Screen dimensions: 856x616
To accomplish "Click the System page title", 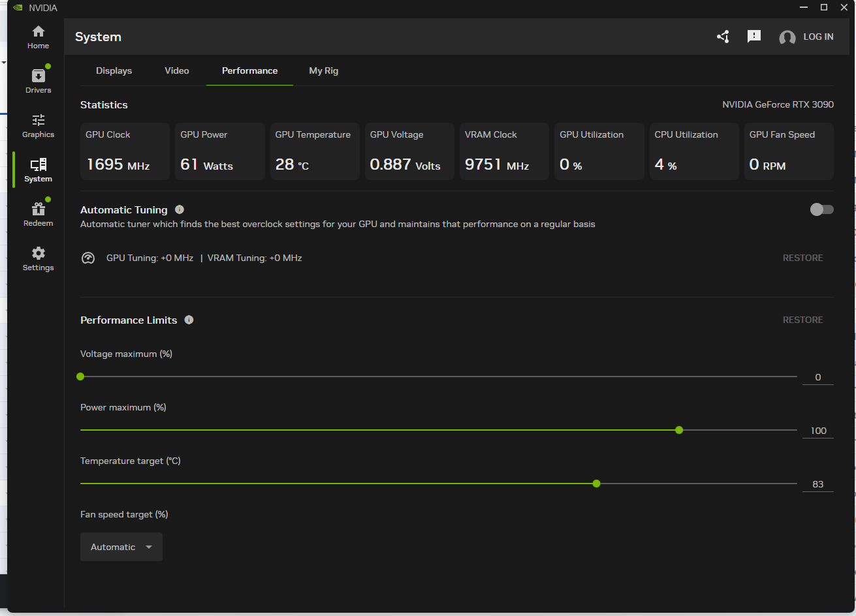I will [x=98, y=37].
